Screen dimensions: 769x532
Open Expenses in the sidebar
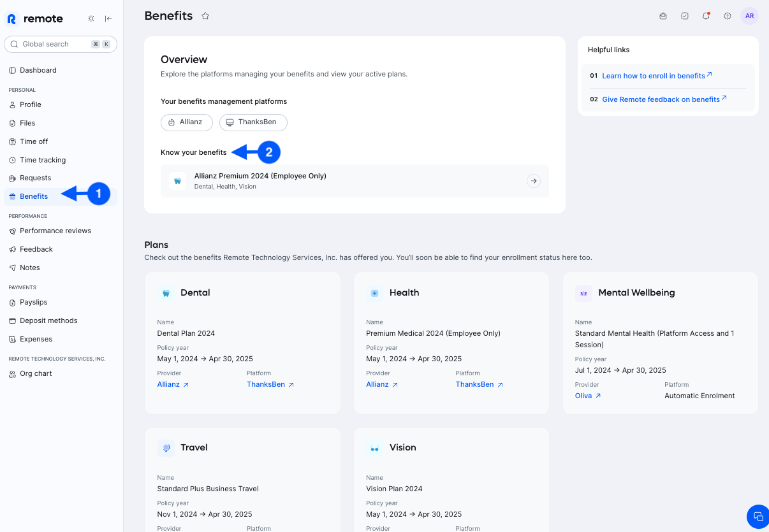61,339
